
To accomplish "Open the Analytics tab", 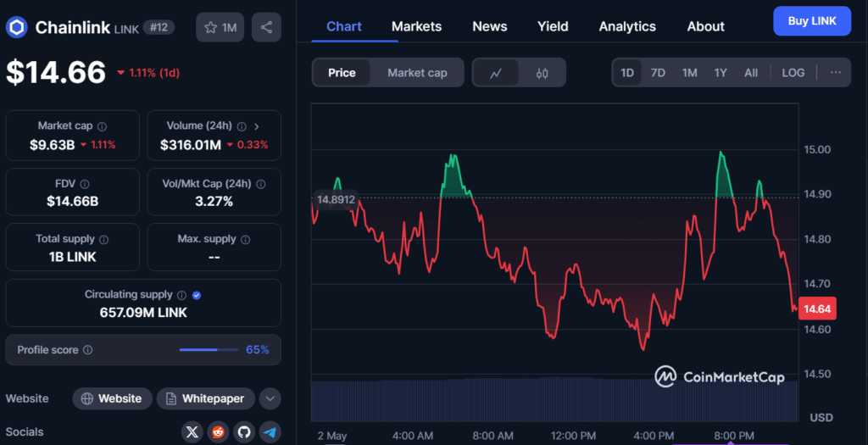I will [x=627, y=26].
